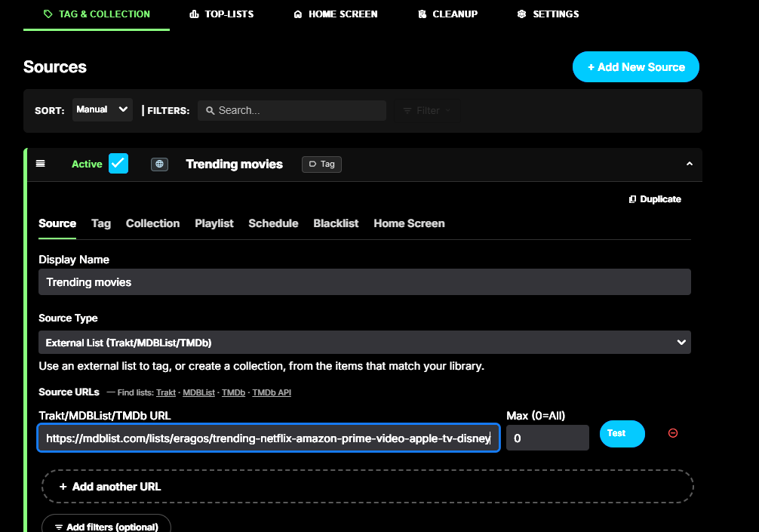Go to the Home Screen top tab
Screen dimensions: 759x532
[x=336, y=14]
